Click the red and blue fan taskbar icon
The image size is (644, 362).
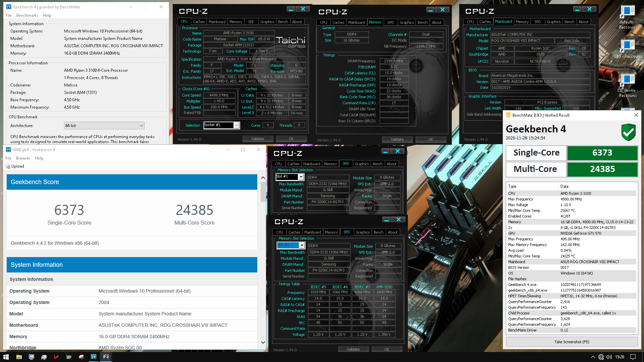point(81,357)
